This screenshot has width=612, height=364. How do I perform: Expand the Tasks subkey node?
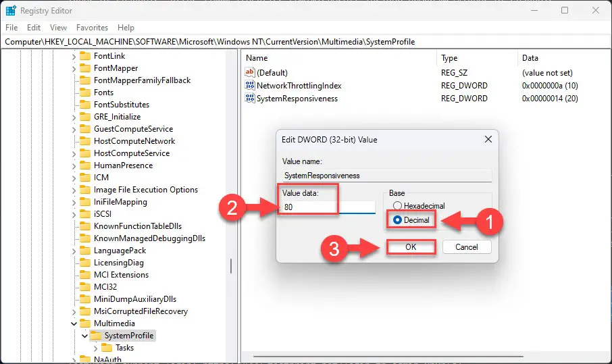[96, 348]
